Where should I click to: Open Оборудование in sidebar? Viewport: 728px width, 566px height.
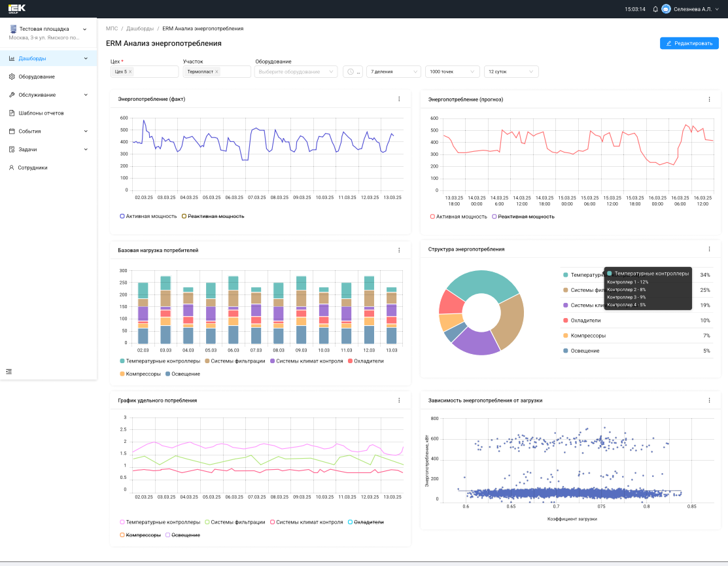[48, 77]
